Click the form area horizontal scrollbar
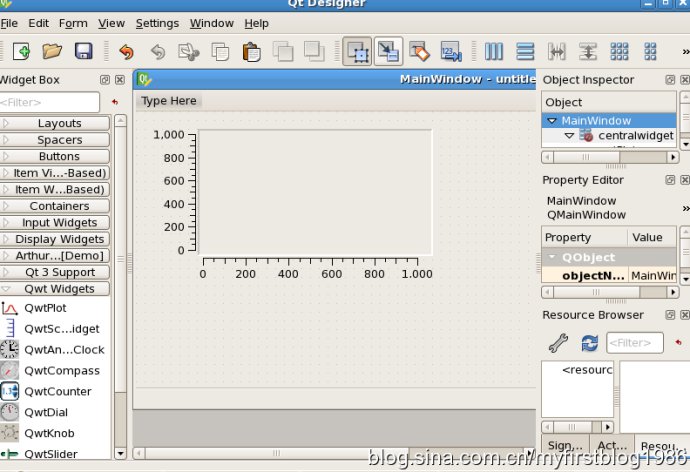Screen dimensions: 690x472 [x=334, y=453]
